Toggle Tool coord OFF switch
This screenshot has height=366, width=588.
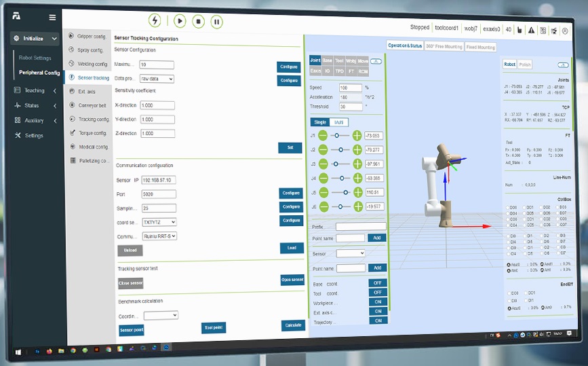pos(378,292)
